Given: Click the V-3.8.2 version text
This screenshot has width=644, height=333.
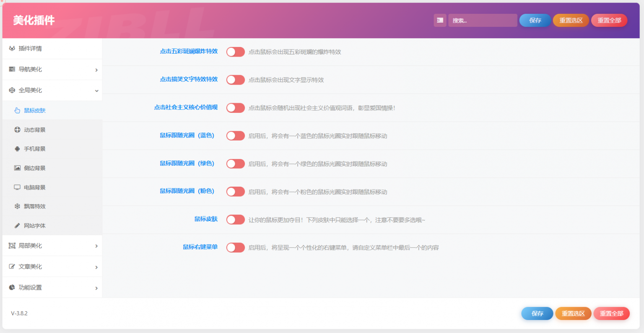Looking at the screenshot, I should point(19,313).
